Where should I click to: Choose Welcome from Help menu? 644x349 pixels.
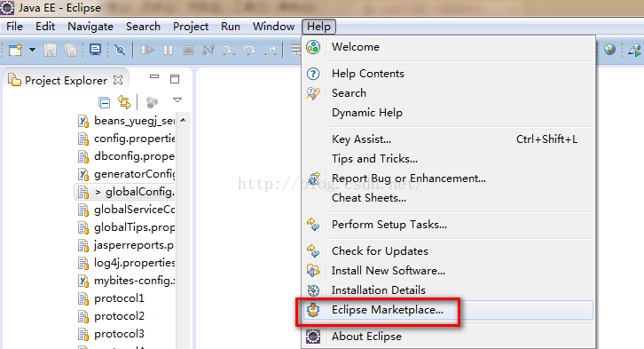[449, 47]
